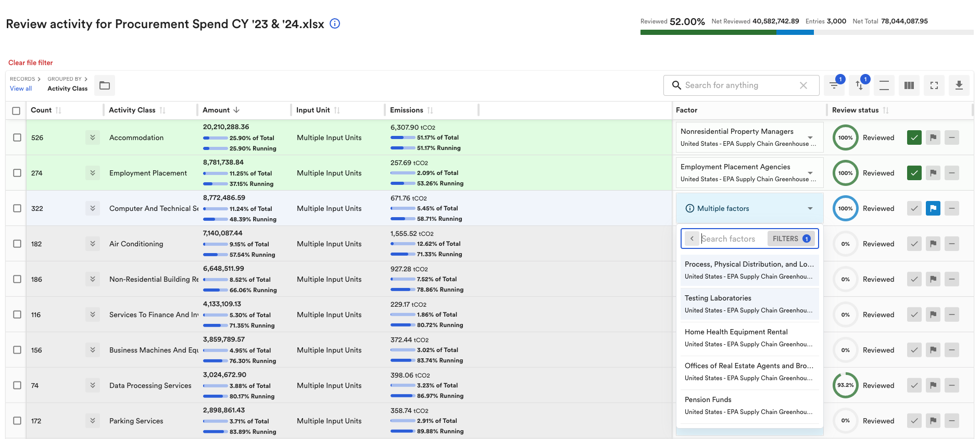980x439 pixels.
Task: Flag the Air Conditioning row
Action: (x=933, y=244)
